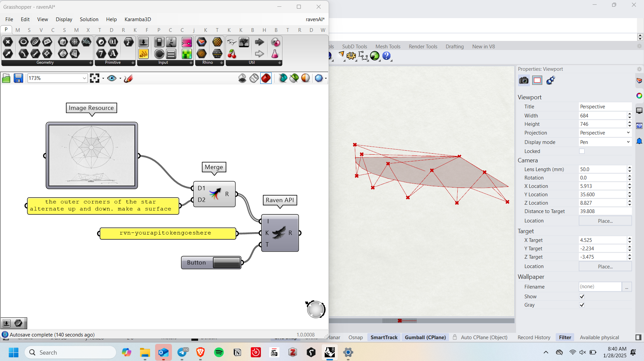Open the File menu in Grasshopper

click(9, 19)
